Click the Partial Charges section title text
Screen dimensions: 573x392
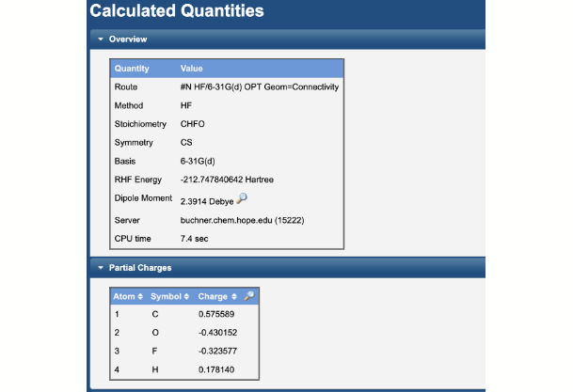140,268
